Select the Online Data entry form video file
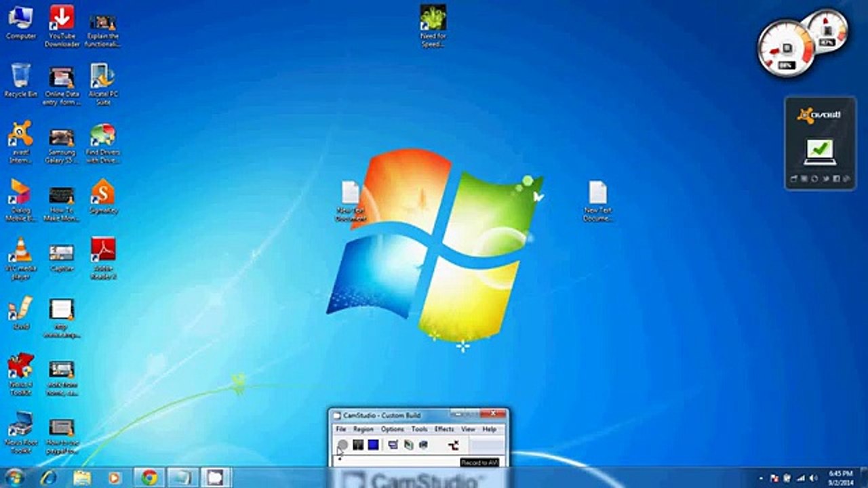The height and width of the screenshot is (488, 868). point(62,85)
